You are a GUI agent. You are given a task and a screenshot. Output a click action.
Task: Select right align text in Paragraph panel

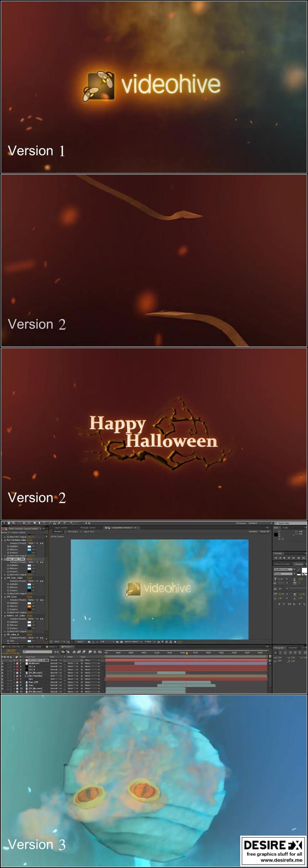coord(285,652)
